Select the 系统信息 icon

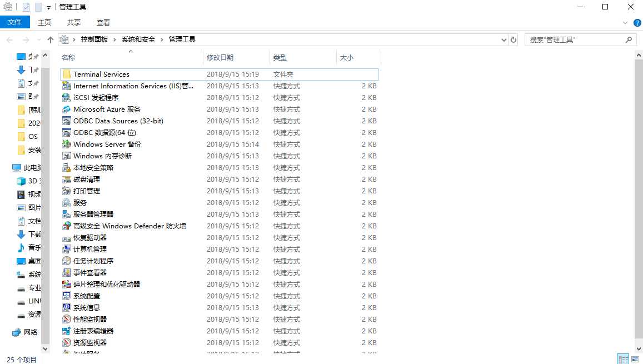pos(67,307)
